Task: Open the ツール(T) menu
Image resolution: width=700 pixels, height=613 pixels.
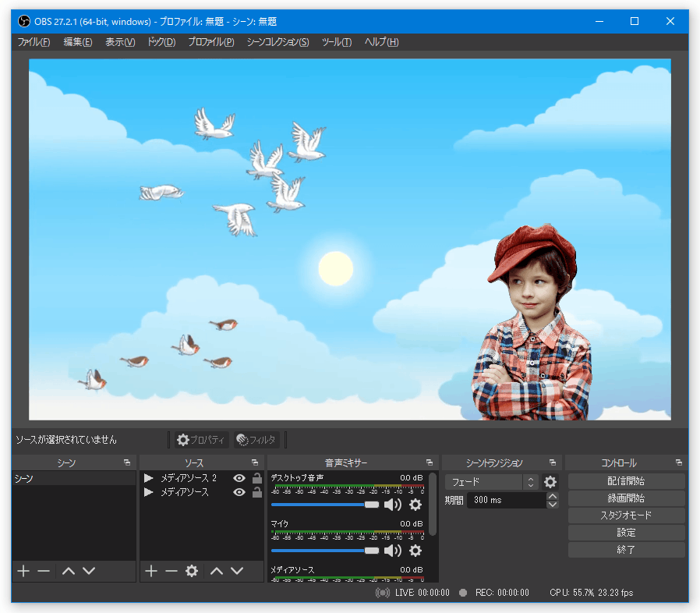Action: (337, 42)
